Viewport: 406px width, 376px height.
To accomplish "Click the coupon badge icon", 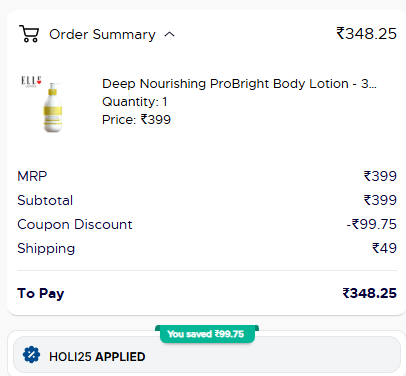I will pyautogui.click(x=31, y=355).
